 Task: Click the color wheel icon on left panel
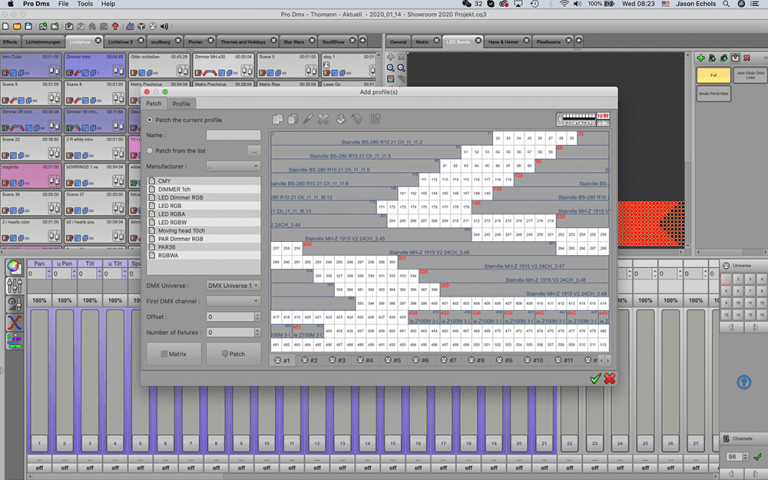tap(14, 266)
